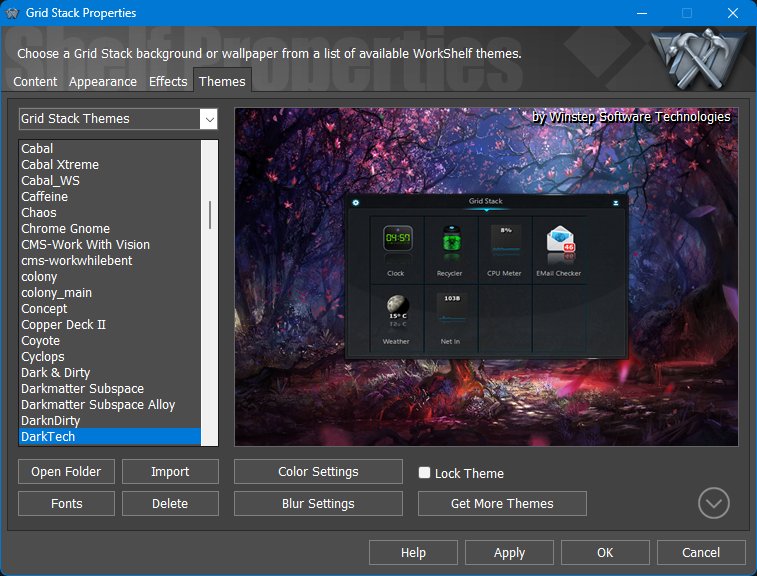Delete the selected theme with Delete button
Image resolution: width=757 pixels, height=576 pixels.
[170, 504]
